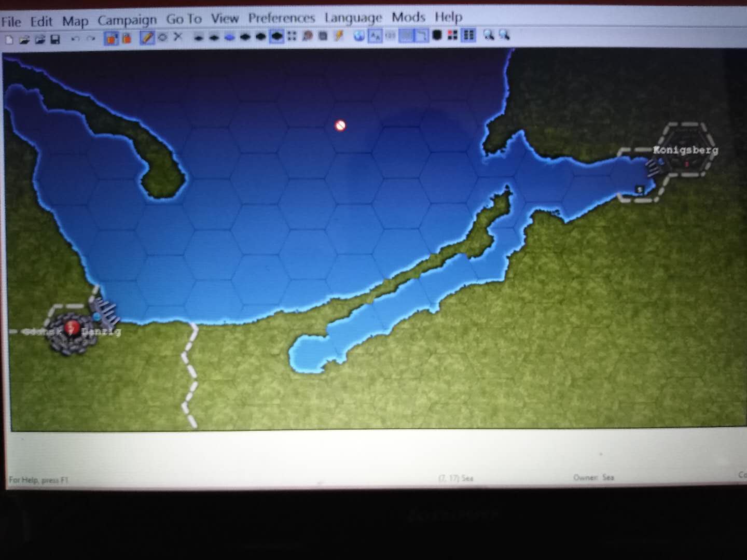Screen dimensions: 747x560
Task: Click the Konigsberg city label on map
Action: 685,150
